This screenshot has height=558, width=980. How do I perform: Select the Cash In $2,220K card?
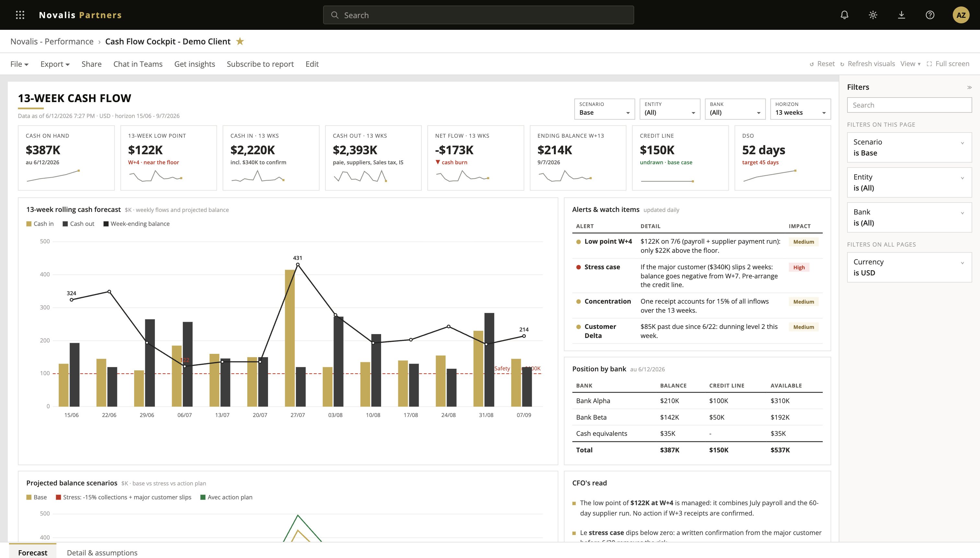click(271, 158)
